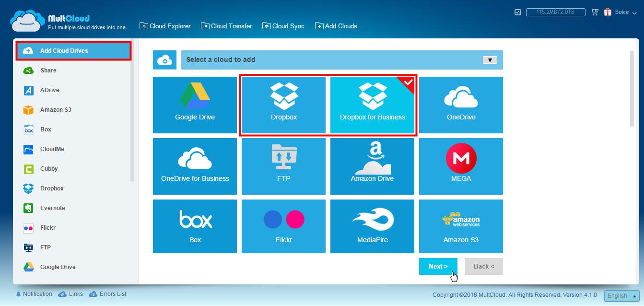Deselect the Dropbox for Business tile
Image resolution: width=644 pixels, height=306 pixels.
[372, 105]
